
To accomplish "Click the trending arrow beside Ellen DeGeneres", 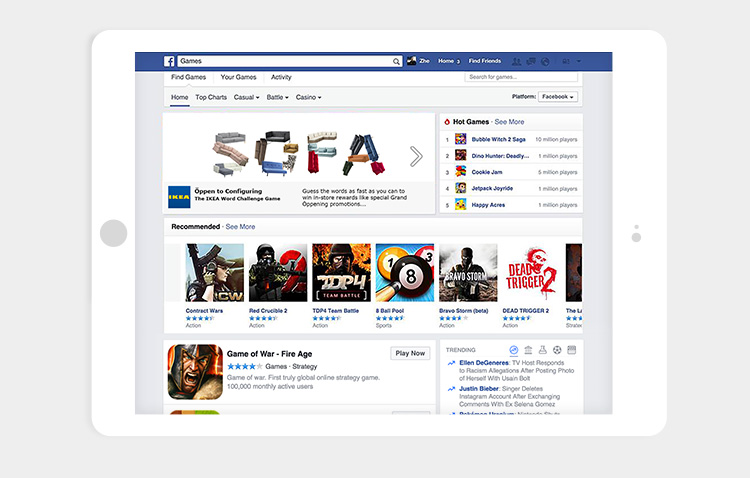I will (x=451, y=363).
